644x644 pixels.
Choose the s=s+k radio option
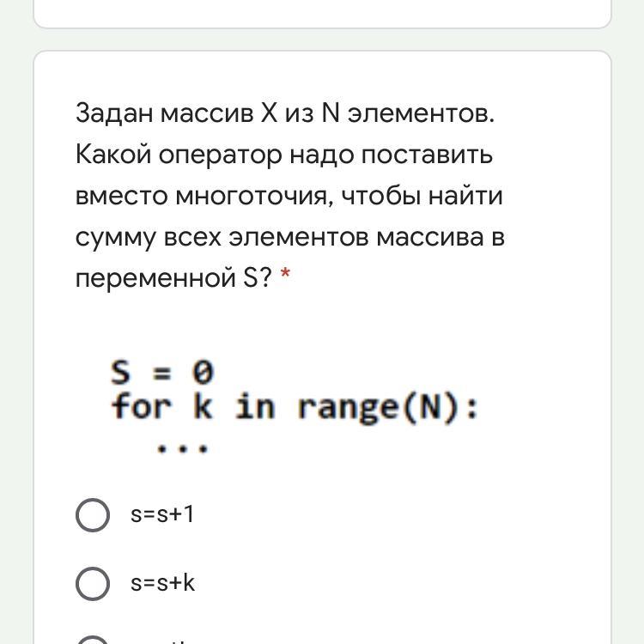[93, 584]
